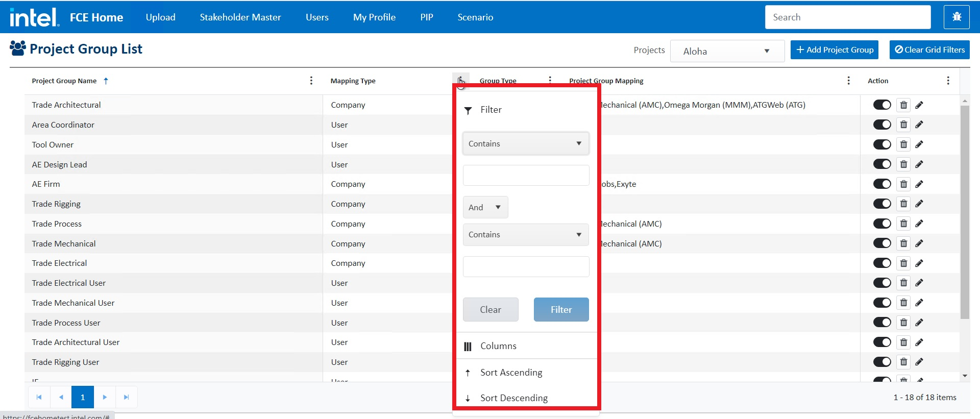
Task: Open the Action column options menu
Action: click(x=948, y=81)
